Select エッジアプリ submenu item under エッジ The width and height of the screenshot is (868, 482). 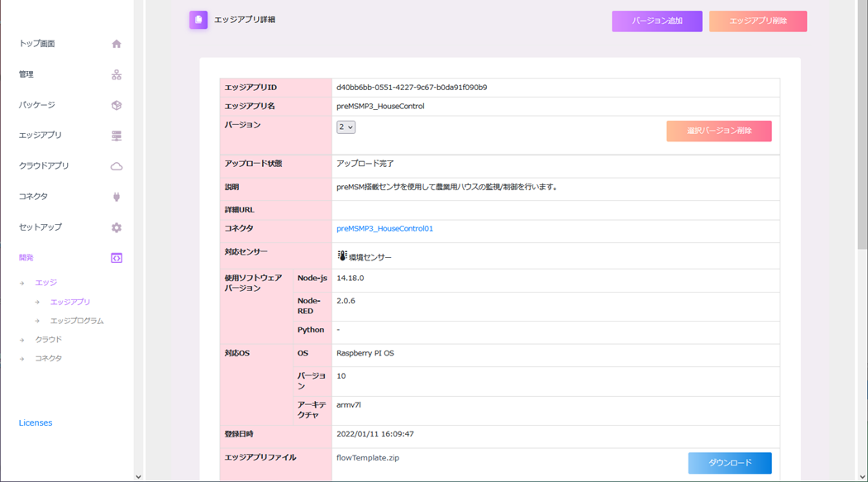(x=70, y=303)
